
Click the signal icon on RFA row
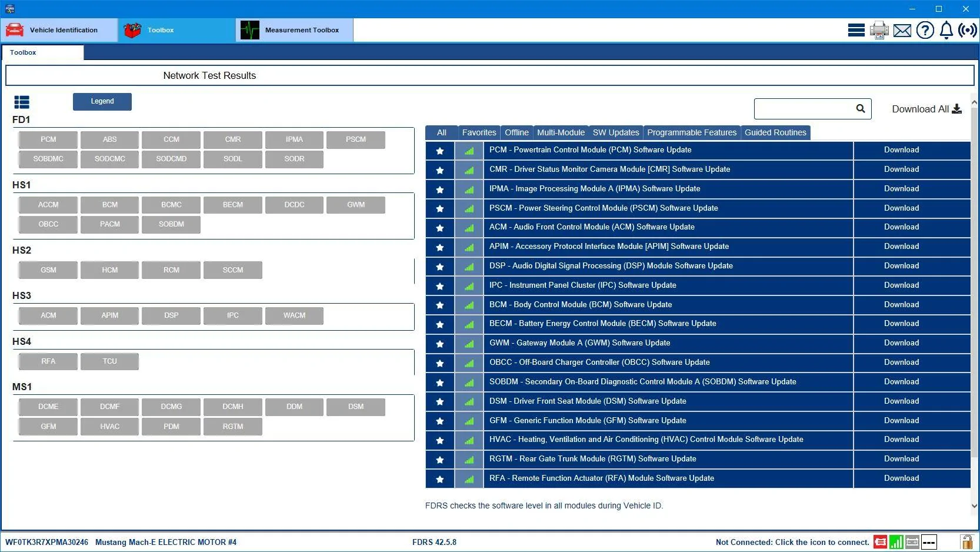[x=469, y=479]
